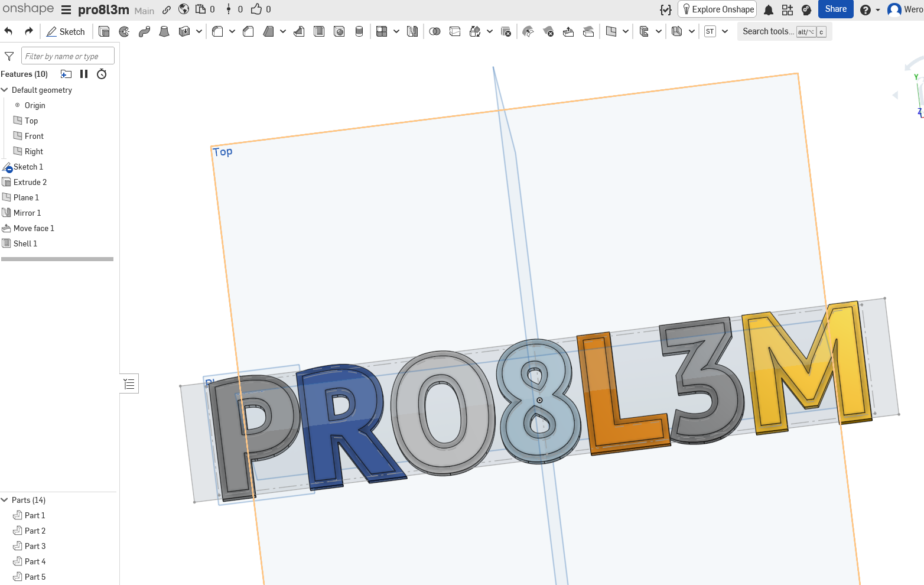The image size is (924, 585).
Task: Collapse the Parts (14) list
Action: [x=5, y=500]
